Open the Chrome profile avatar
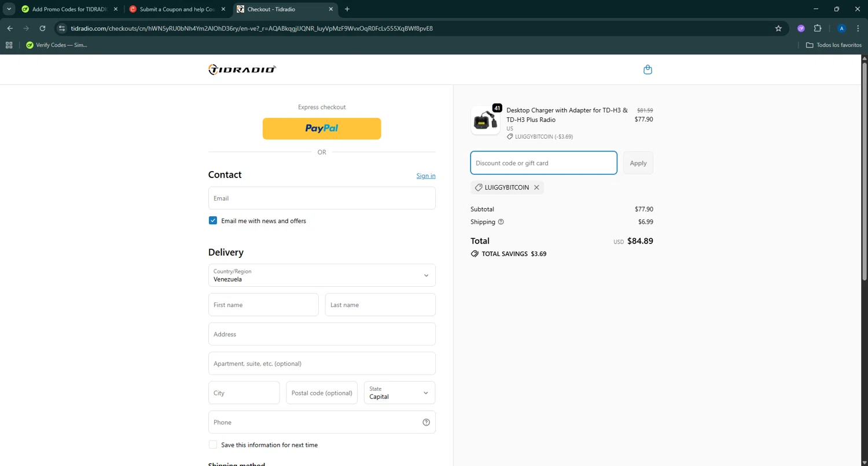The image size is (868, 466). [x=842, y=28]
